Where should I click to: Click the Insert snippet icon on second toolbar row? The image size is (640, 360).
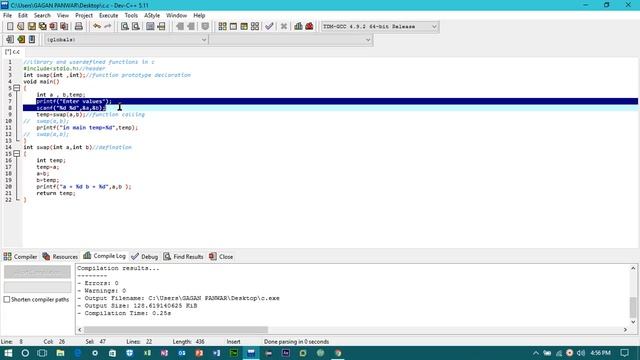click(10, 40)
